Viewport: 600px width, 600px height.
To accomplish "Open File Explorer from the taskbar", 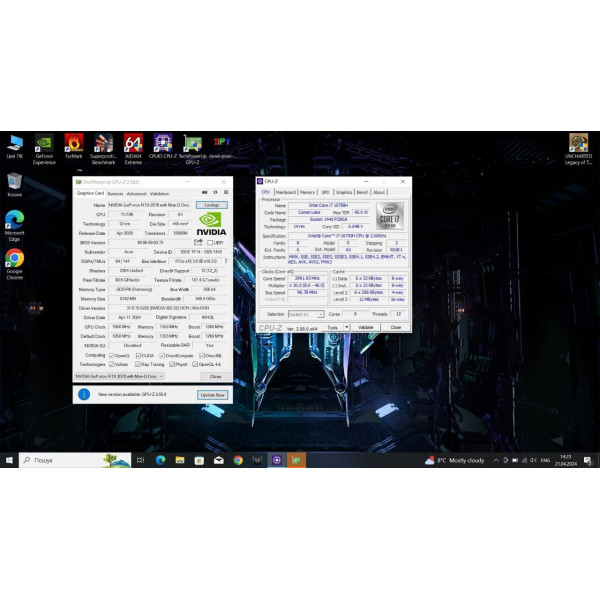I will (180, 460).
